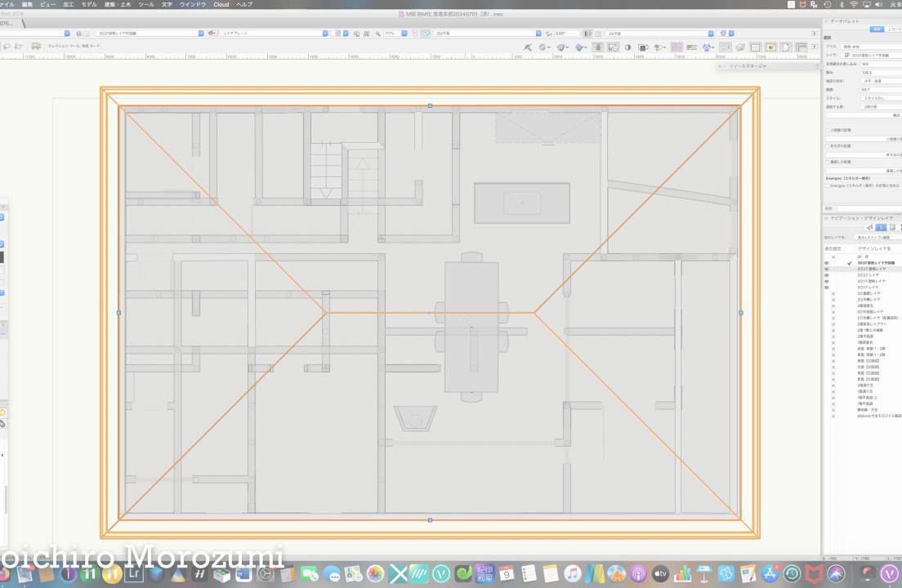Enable the 軒天井の配置 checkbox
Screen dimensions: 902x588
828,145
